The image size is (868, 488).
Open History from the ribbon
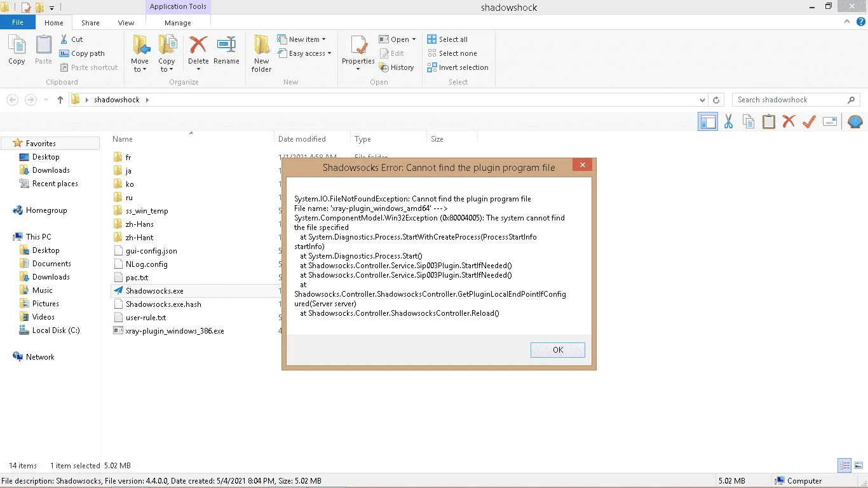point(397,67)
